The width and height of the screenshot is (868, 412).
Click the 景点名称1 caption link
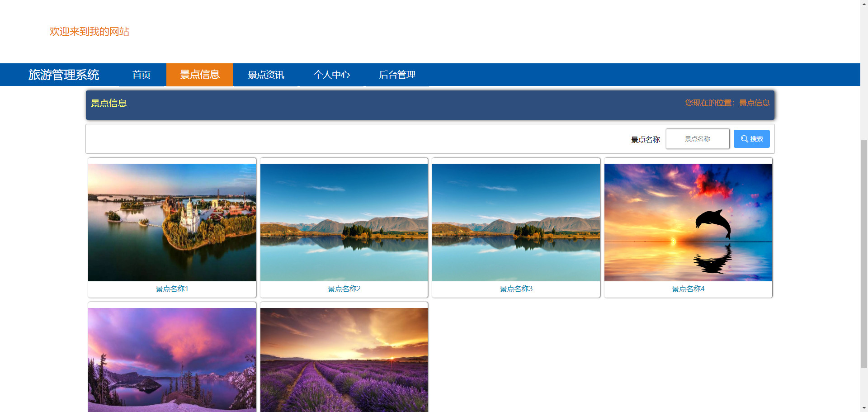coord(172,289)
